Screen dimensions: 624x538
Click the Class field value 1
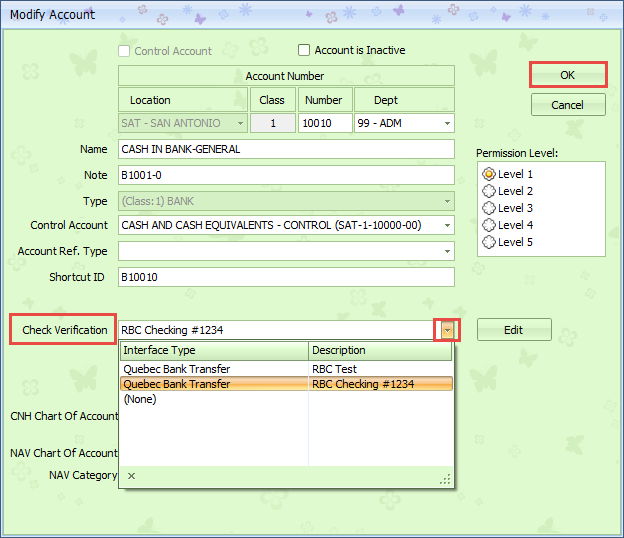click(273, 123)
